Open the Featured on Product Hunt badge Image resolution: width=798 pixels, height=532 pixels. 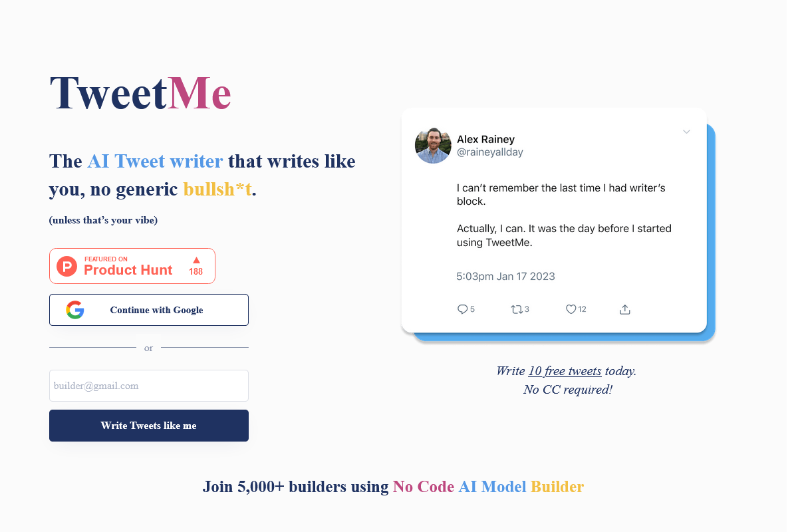(132, 266)
